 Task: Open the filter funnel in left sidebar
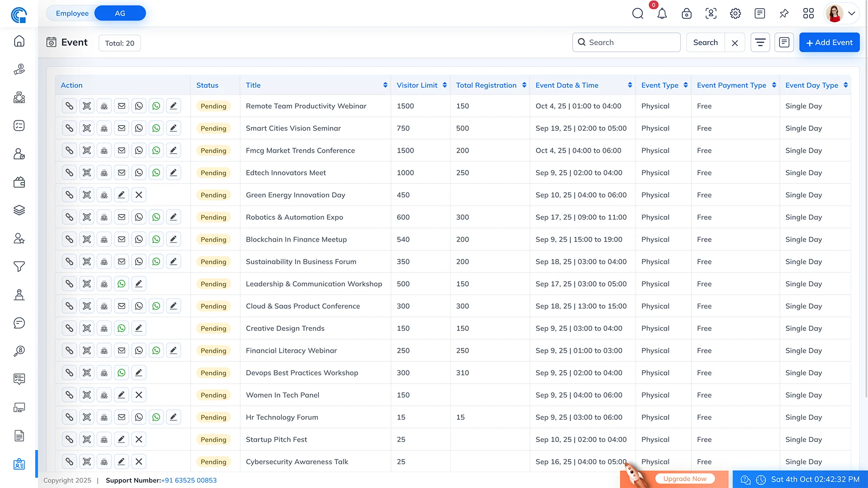tap(19, 267)
